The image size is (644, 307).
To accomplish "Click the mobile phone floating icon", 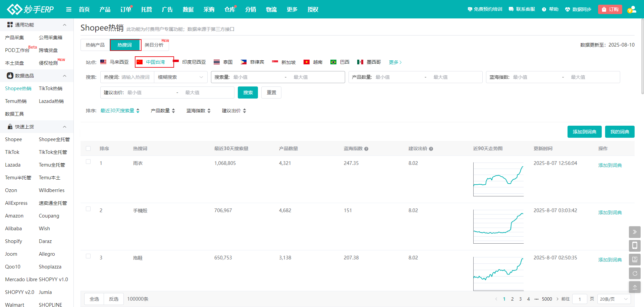I will click(x=635, y=246).
